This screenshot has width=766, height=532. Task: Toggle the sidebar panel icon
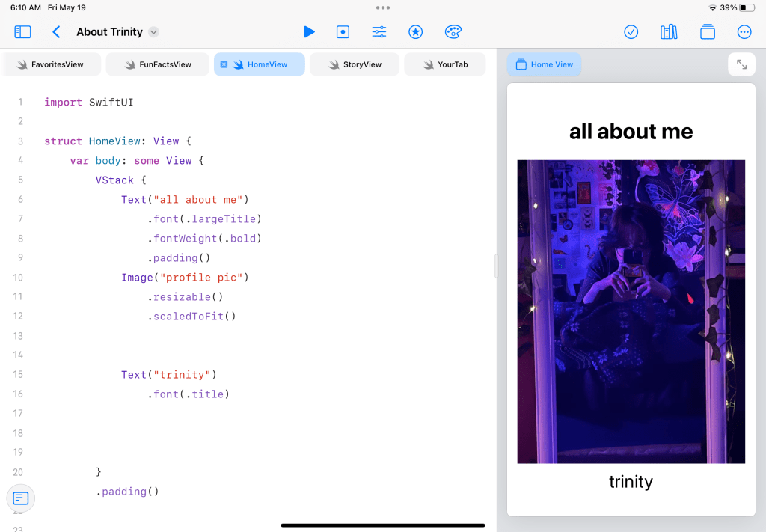click(x=22, y=32)
